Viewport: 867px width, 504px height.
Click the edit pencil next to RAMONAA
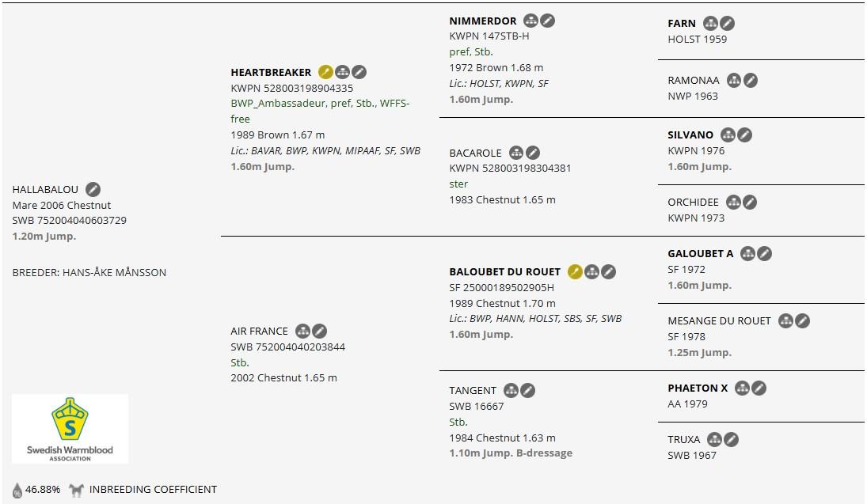coord(751,80)
